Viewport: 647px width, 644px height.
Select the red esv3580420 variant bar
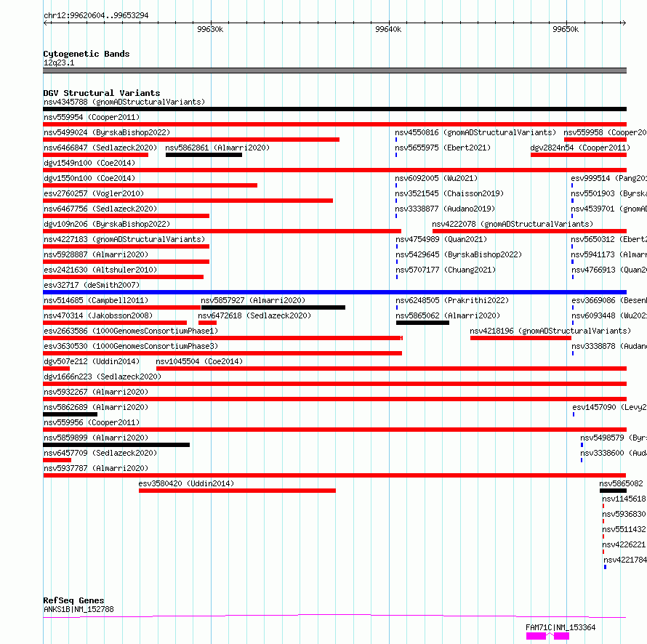pos(237,491)
